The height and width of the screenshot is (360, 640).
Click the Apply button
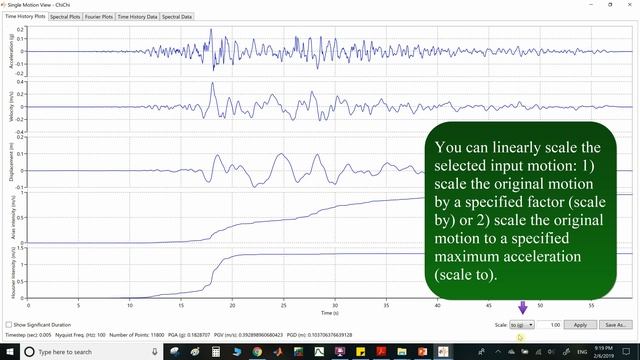coord(580,325)
